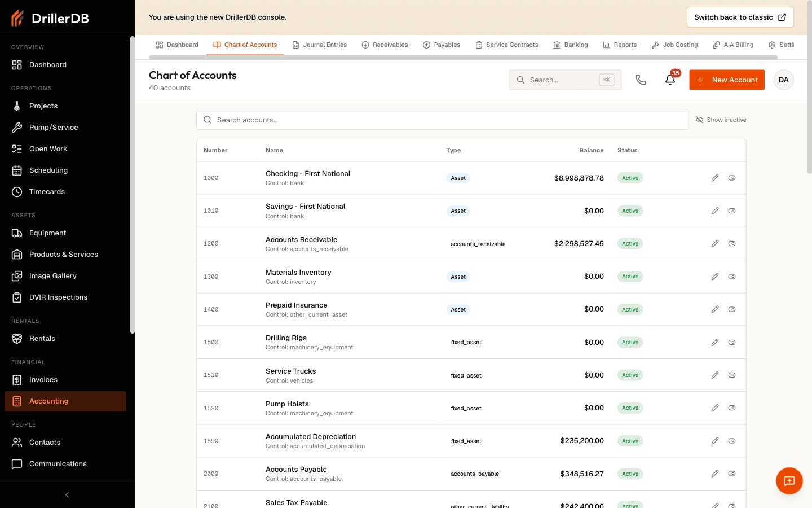Image resolution: width=812 pixels, height=508 pixels.
Task: Click the Search accounts input field
Action: click(442, 120)
